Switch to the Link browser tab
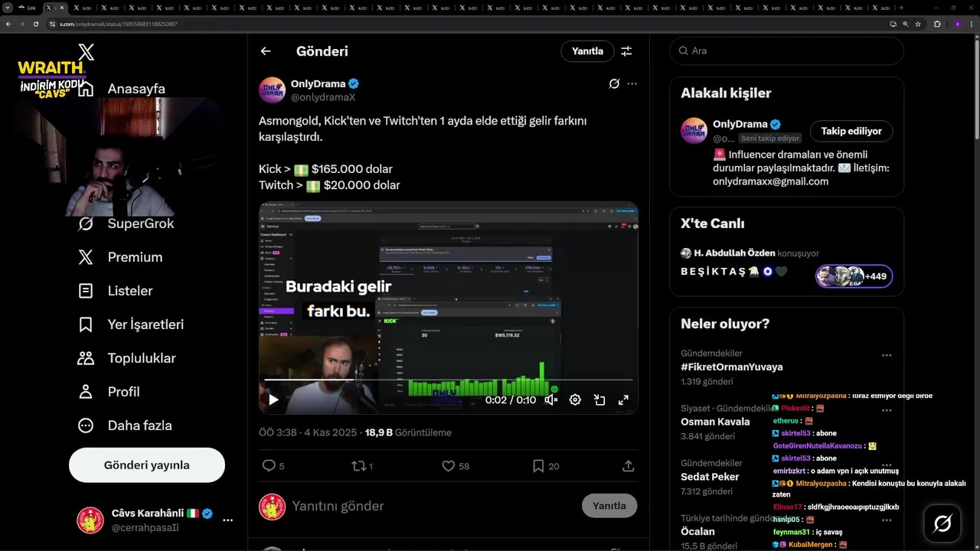Viewport: 980px width, 551px height. [x=28, y=8]
